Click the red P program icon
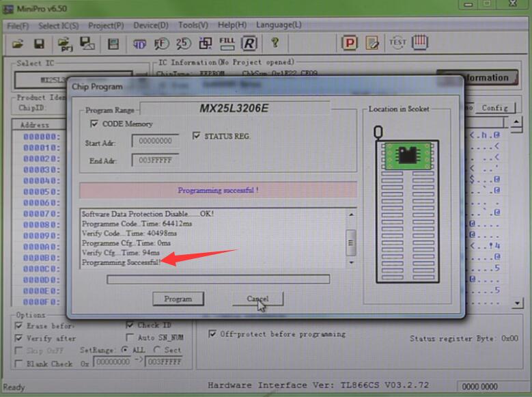The height and width of the screenshot is (397, 532). point(350,43)
